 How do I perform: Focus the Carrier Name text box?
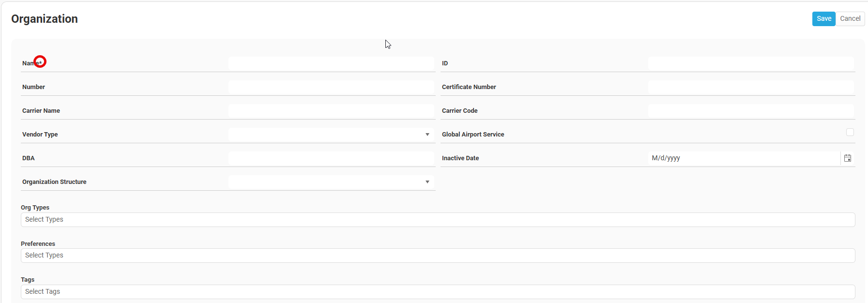332,111
